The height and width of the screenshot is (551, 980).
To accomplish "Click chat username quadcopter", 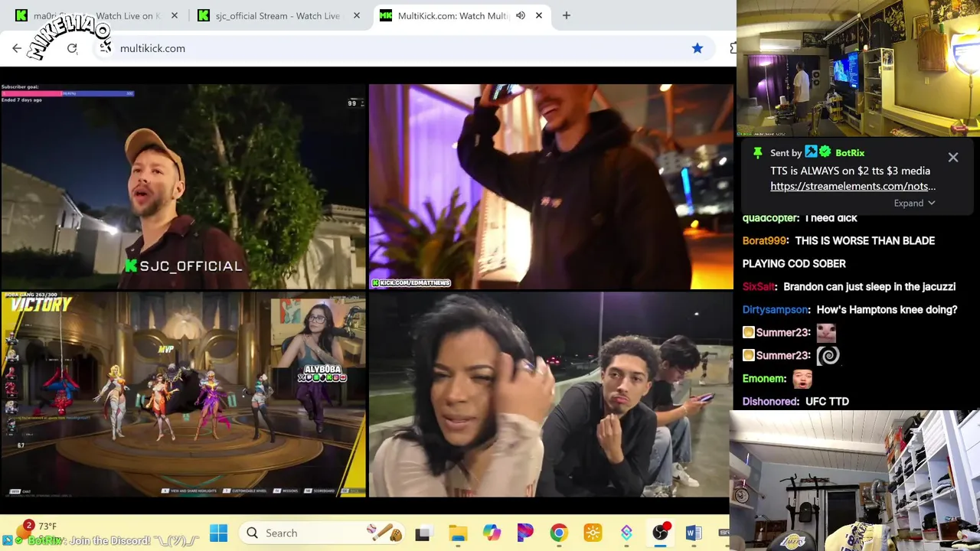I will click(x=771, y=218).
